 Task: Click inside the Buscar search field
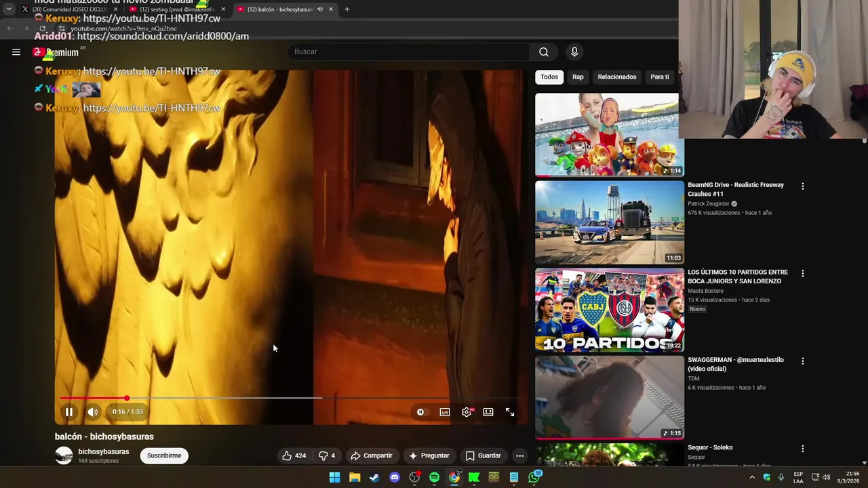[x=409, y=52]
